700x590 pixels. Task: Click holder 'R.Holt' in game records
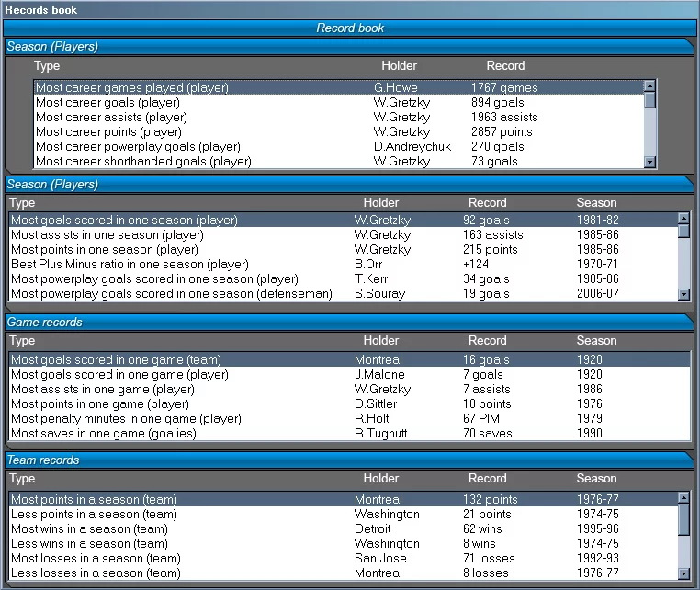371,418
